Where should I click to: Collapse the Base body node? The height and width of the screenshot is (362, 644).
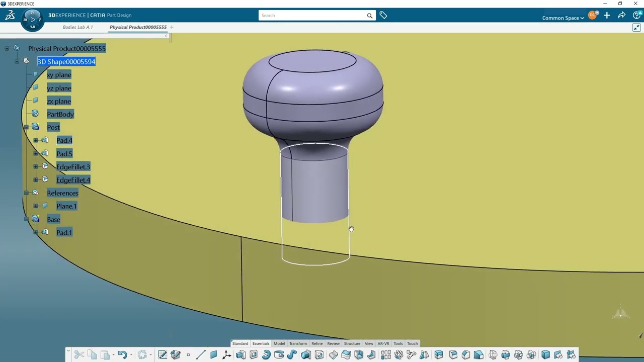(26, 219)
